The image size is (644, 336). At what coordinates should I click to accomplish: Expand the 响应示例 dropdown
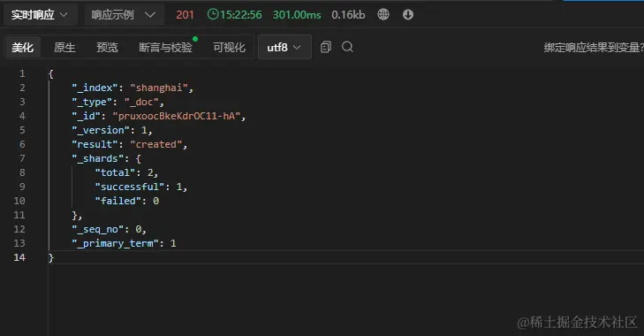pyautogui.click(x=124, y=15)
